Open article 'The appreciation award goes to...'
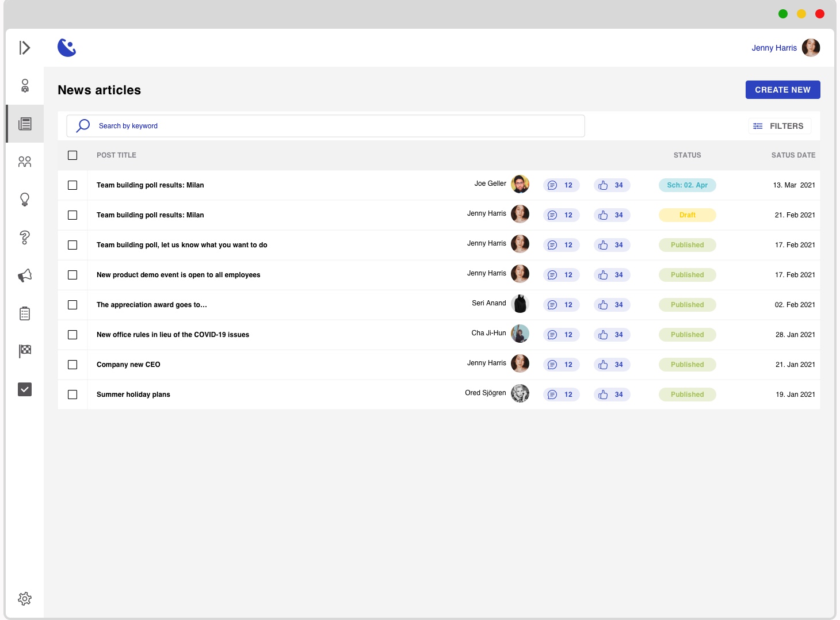 pyautogui.click(x=152, y=305)
